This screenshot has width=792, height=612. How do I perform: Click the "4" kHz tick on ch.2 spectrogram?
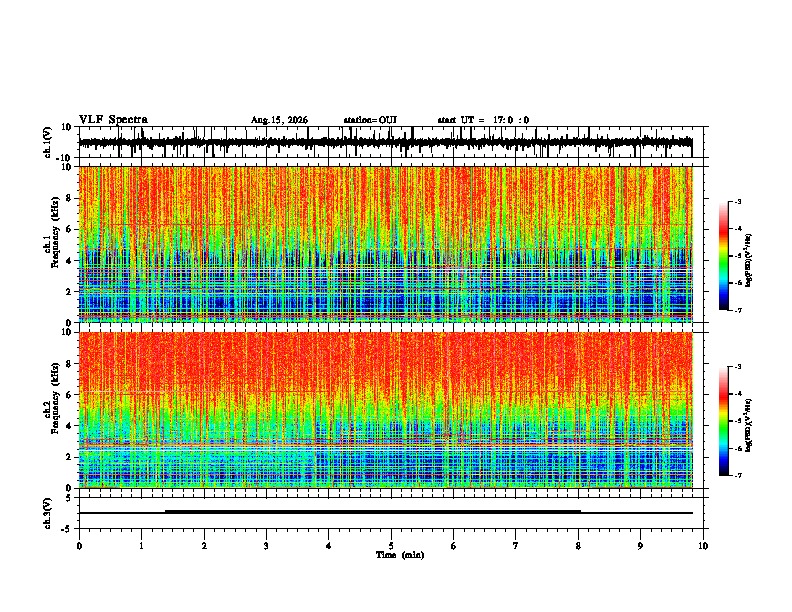pyautogui.click(x=71, y=426)
